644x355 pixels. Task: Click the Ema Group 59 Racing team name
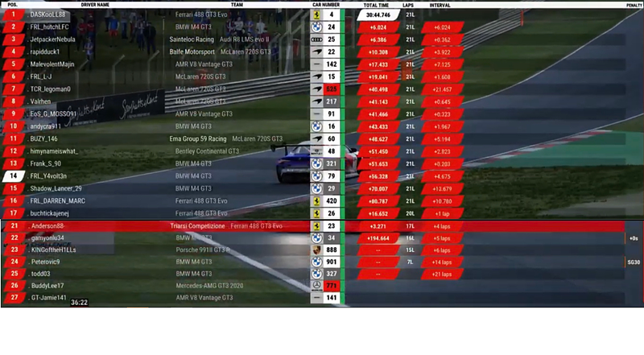click(198, 139)
